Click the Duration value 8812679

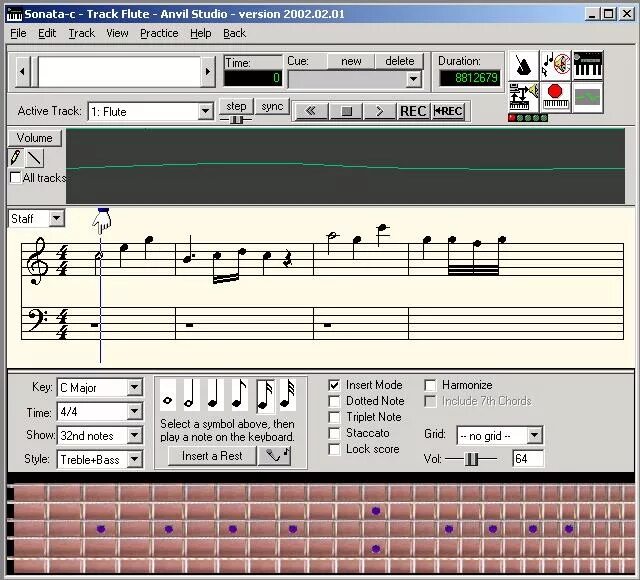[470, 78]
